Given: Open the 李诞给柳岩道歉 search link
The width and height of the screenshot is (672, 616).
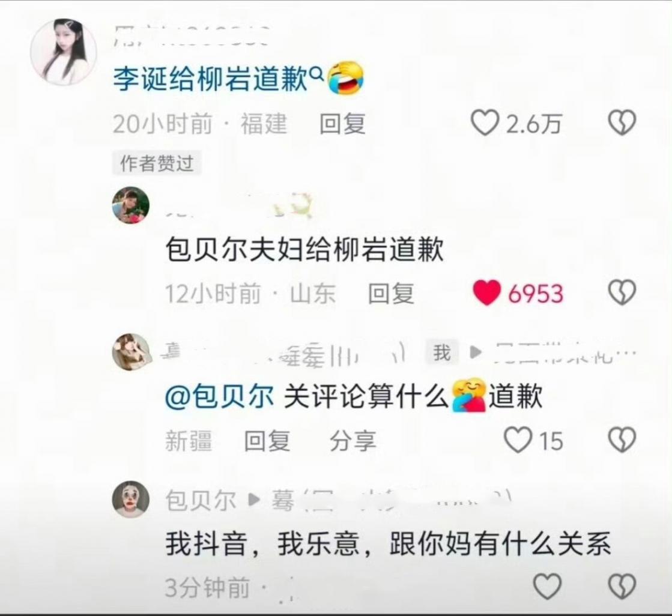Looking at the screenshot, I should pos(210,79).
